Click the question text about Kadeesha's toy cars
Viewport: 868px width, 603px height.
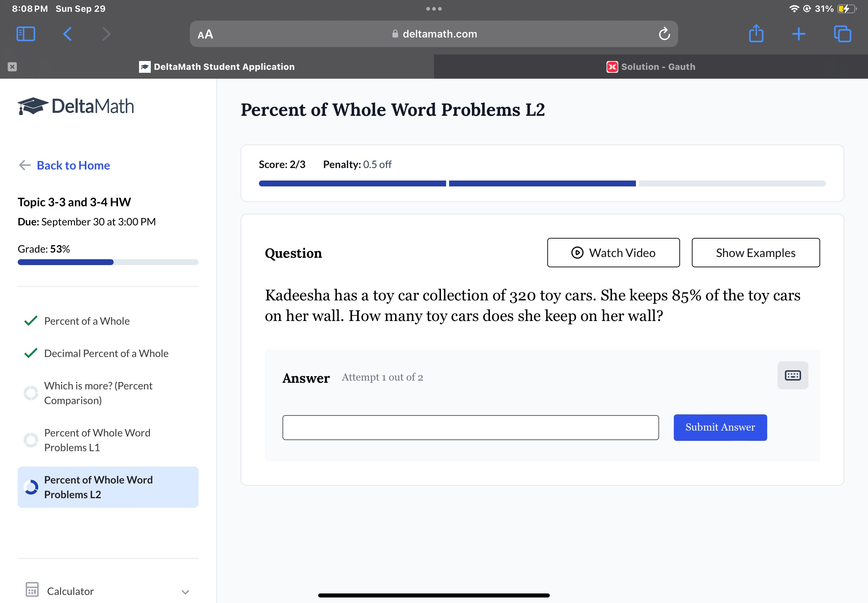(x=533, y=305)
